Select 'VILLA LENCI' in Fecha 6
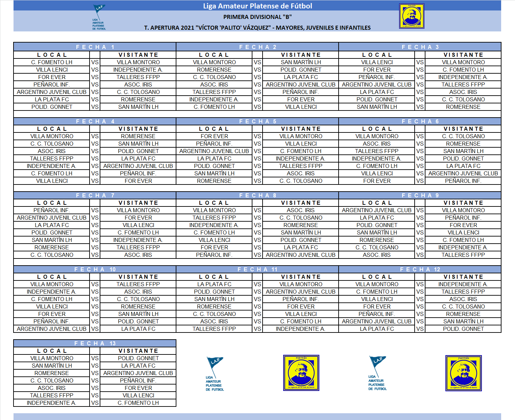Image resolution: width=515 pixels, height=420 pixels. (x=377, y=173)
